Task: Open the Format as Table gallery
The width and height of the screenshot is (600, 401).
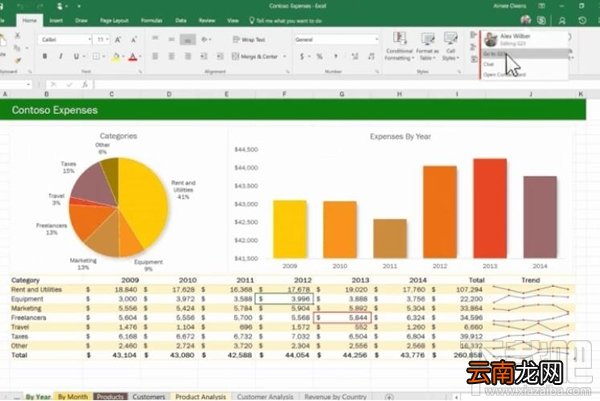Action: click(427, 46)
